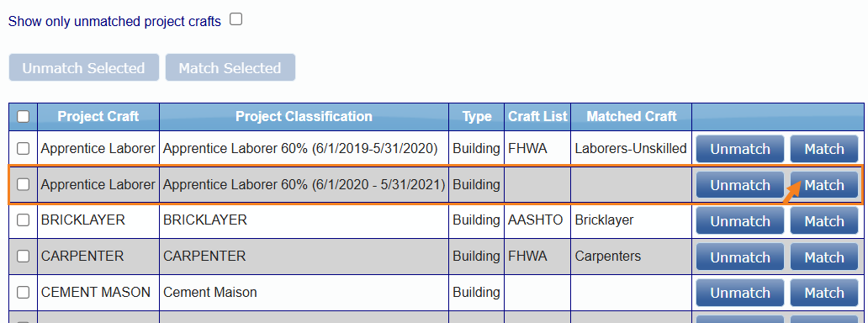The width and height of the screenshot is (868, 323).
Task: Tick the select-all checkbox in table header
Action: coord(24,116)
